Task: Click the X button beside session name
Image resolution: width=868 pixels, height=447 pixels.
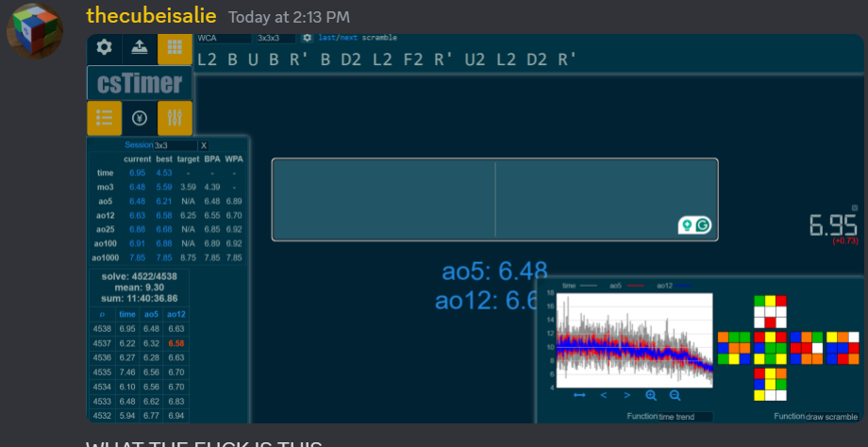Action: pyautogui.click(x=204, y=145)
